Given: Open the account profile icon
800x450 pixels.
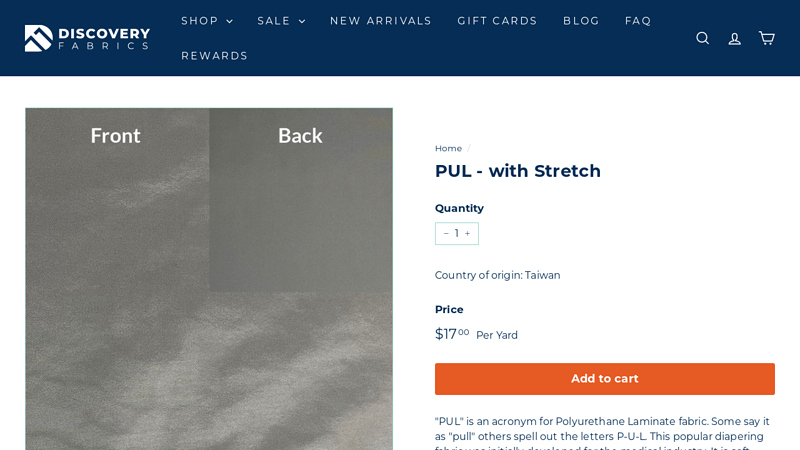Looking at the screenshot, I should tap(734, 38).
